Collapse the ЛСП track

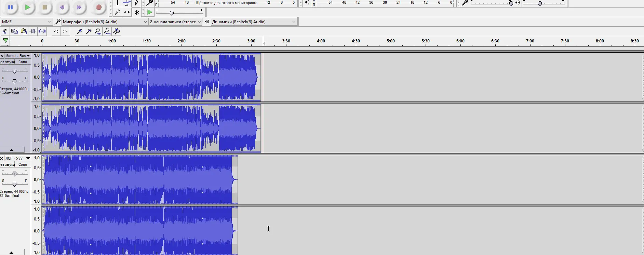[11, 252]
